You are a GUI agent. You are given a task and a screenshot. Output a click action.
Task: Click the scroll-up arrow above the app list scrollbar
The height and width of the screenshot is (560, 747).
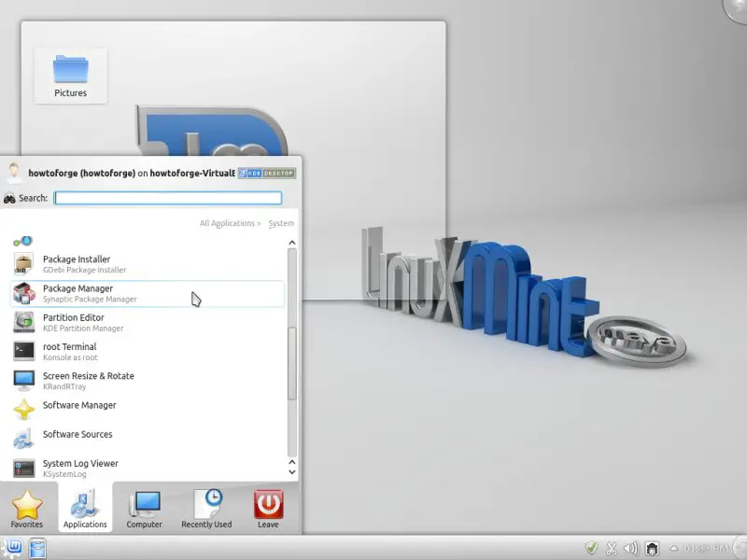click(292, 243)
